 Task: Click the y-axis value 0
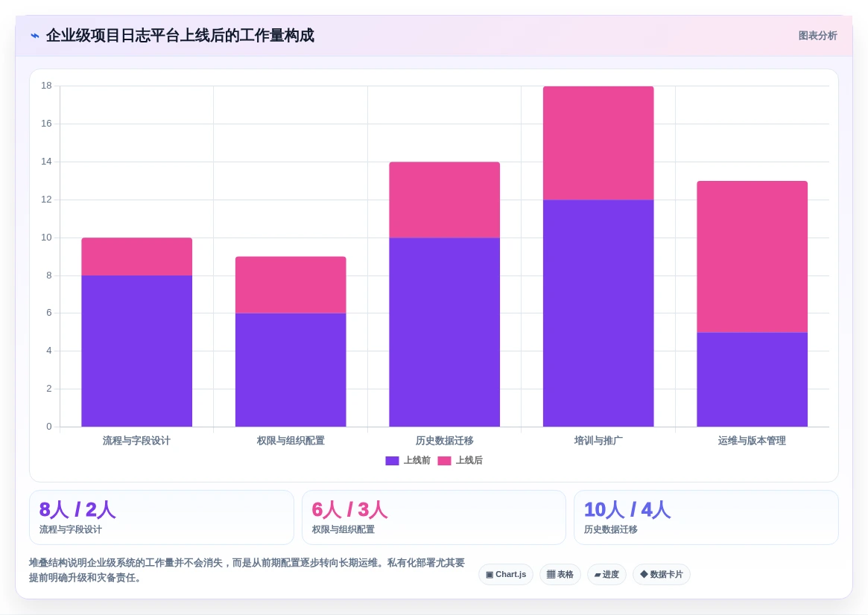pos(49,427)
